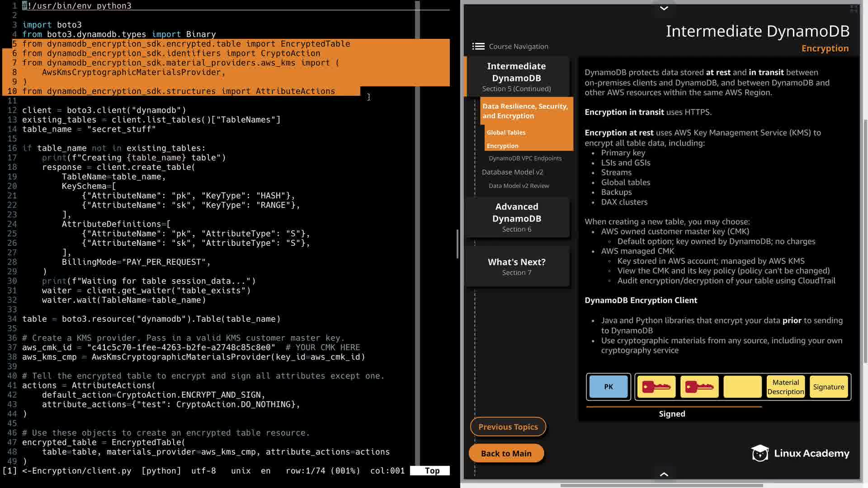
Task: Click the horizontal scrollbar at bottom
Action: tap(661, 485)
